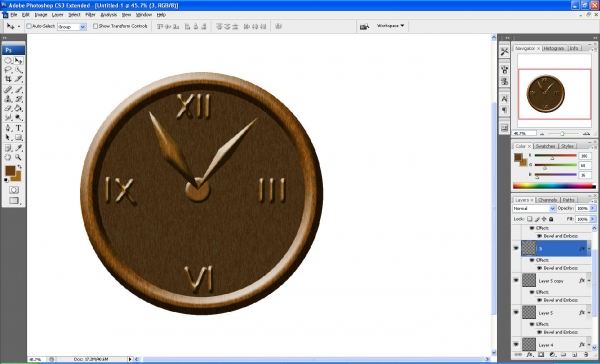This screenshot has width=600, height=364.
Task: Open the Filter menu
Action: coord(90,15)
